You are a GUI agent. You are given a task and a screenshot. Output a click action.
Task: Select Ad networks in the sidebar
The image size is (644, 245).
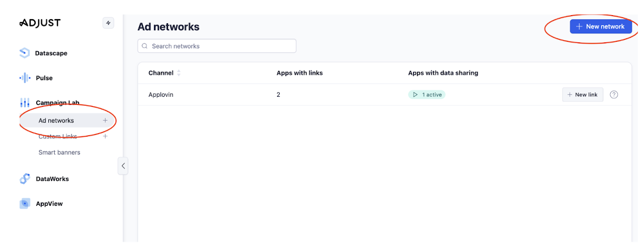[x=56, y=120]
